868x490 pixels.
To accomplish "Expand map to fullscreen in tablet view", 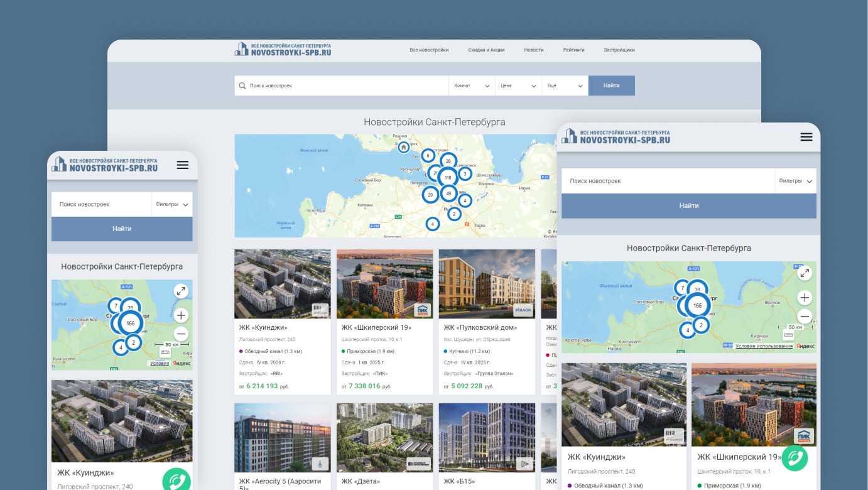I will tap(805, 273).
